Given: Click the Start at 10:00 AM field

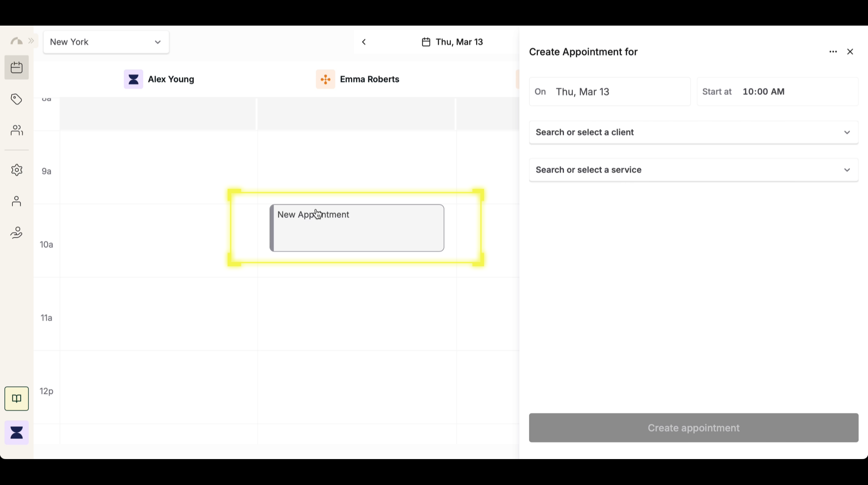Looking at the screenshot, I should [777, 92].
